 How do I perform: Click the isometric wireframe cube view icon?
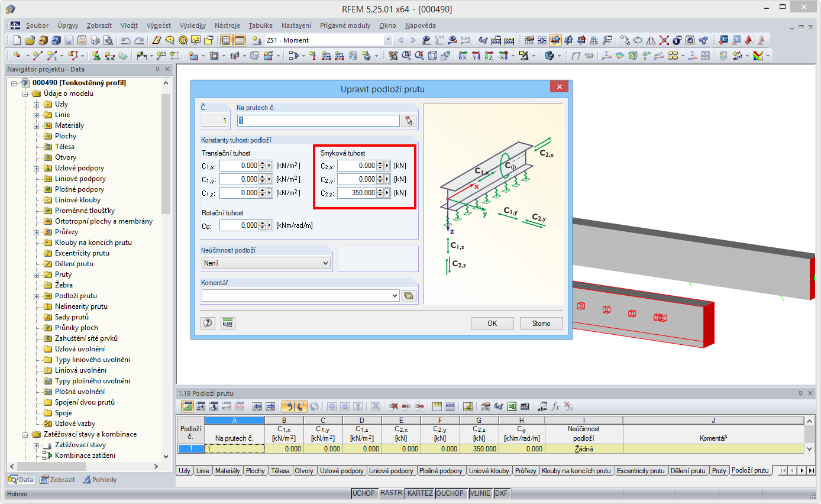pyautogui.click(x=432, y=56)
